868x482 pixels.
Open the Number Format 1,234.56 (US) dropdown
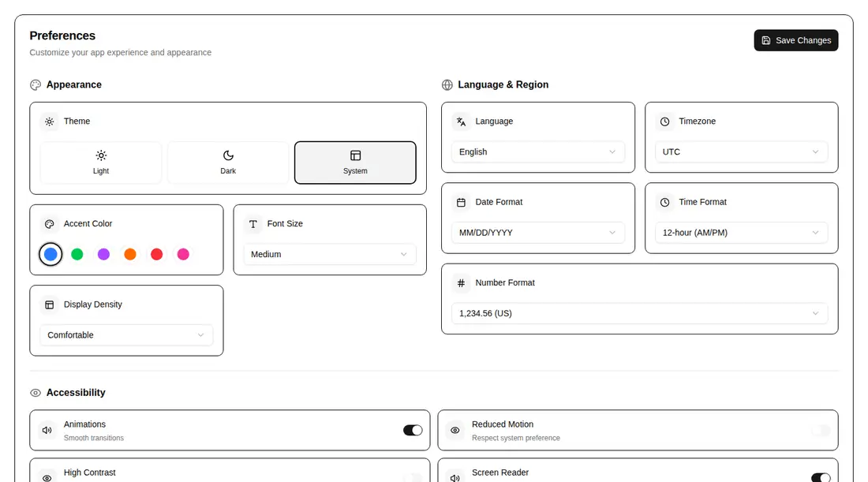pyautogui.click(x=639, y=313)
